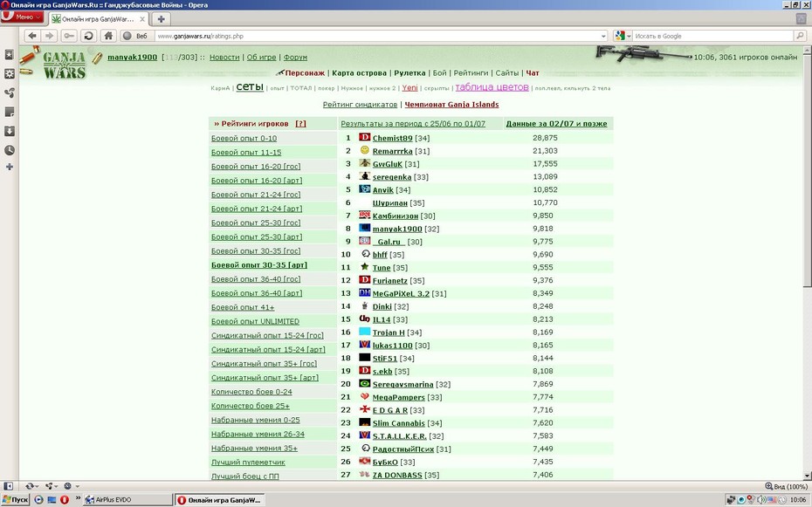Image resolution: width=812 pixels, height=507 pixels.
Task: Open rating Боевой опыт 41+
Action: [243, 307]
